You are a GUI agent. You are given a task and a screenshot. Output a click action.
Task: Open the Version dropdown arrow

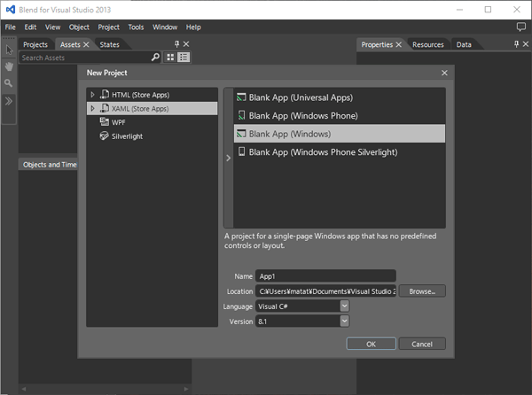pos(344,321)
